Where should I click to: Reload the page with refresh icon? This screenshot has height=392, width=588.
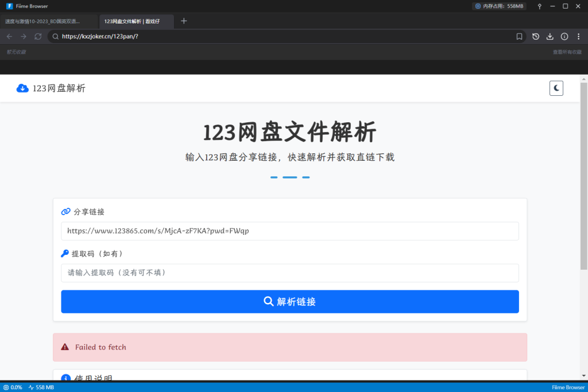point(38,37)
